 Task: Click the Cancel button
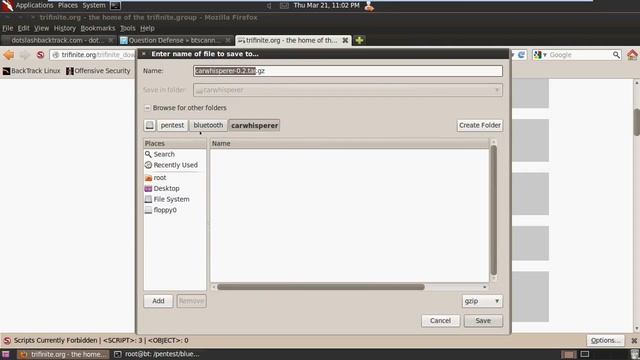point(440,321)
